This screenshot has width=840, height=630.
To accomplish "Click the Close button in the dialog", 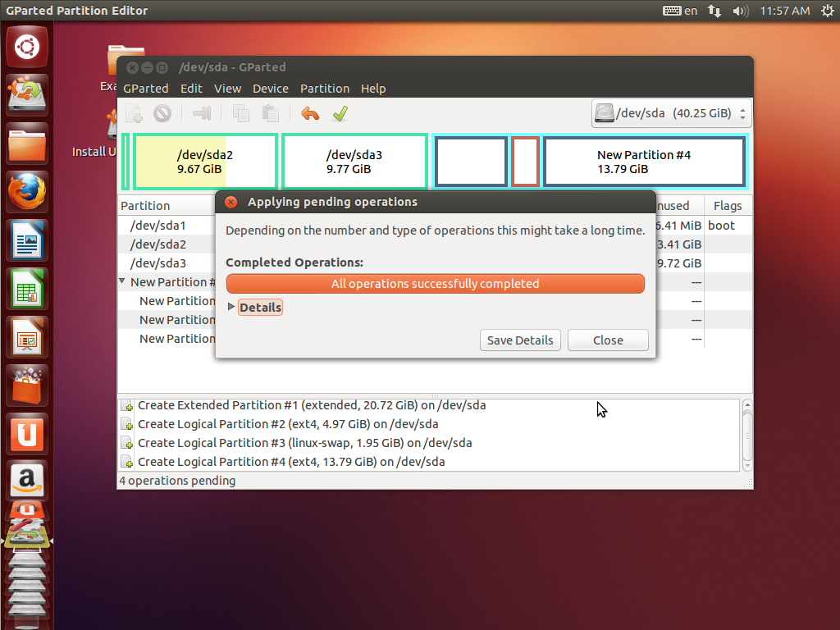I will 608,340.
